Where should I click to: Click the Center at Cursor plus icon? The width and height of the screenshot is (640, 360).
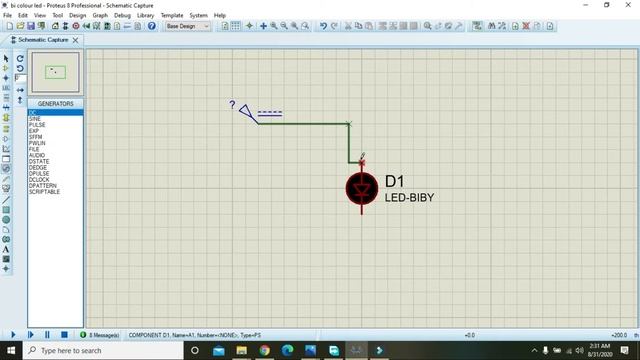[x=263, y=26]
